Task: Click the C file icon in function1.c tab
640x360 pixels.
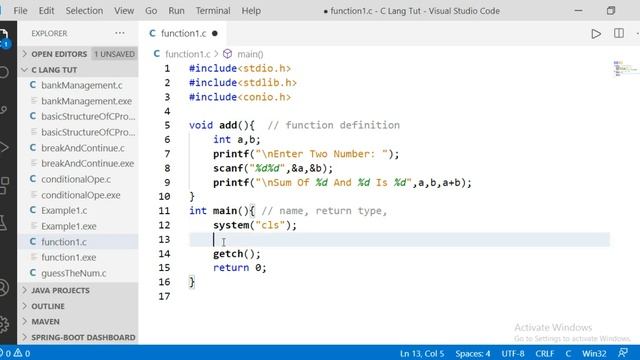Action: pos(152,33)
